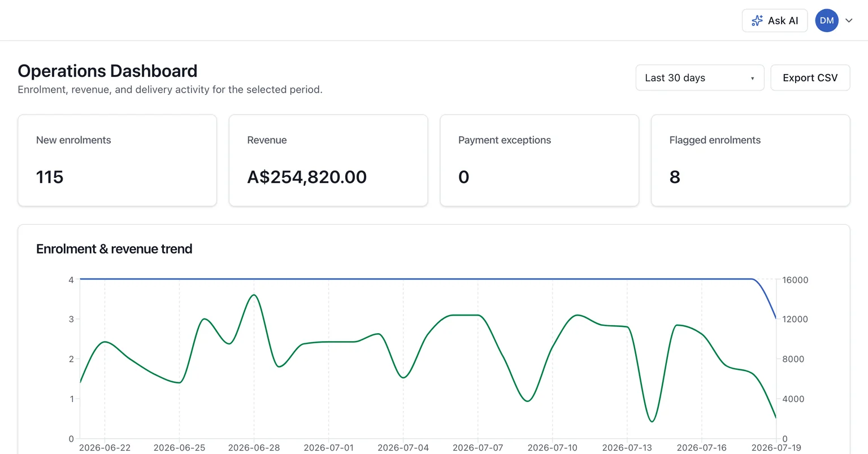Click the 115 new enrolments value

pos(50,177)
